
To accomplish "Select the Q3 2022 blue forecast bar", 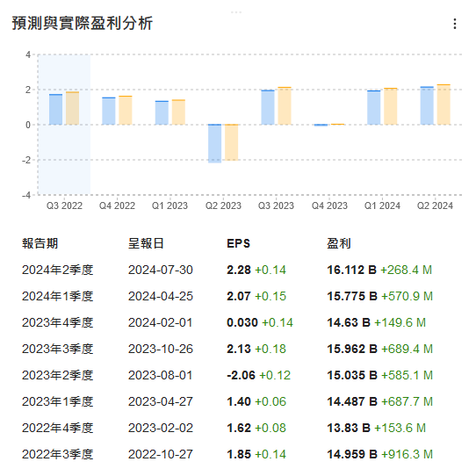I will (x=56, y=109).
